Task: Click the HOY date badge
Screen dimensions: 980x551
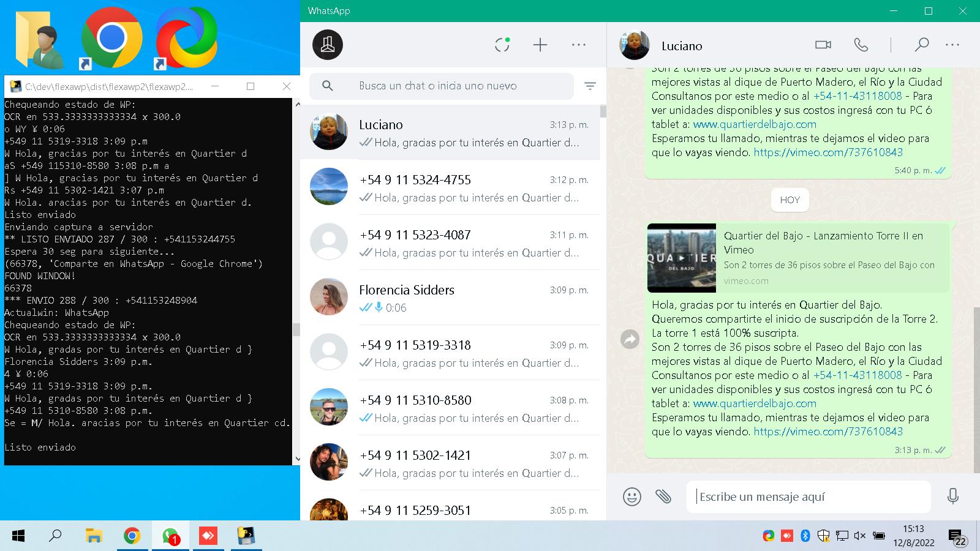Action: (x=790, y=200)
